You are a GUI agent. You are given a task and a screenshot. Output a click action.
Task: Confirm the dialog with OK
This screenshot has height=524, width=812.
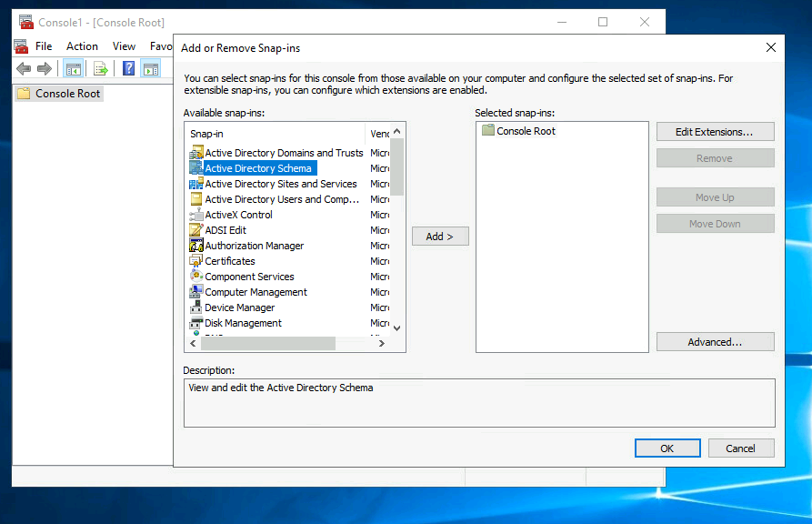point(667,448)
